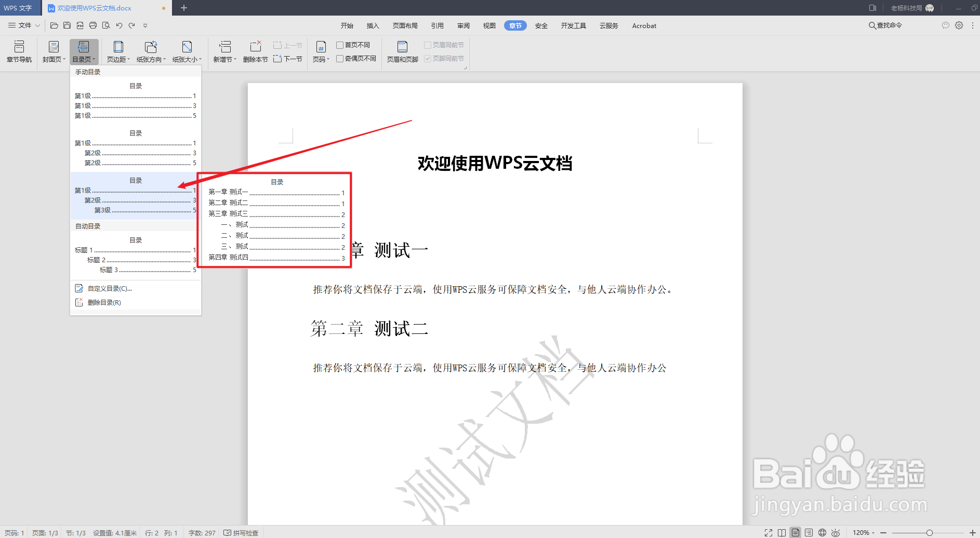Toggle the 拼写检查 status bar option

(x=241, y=532)
